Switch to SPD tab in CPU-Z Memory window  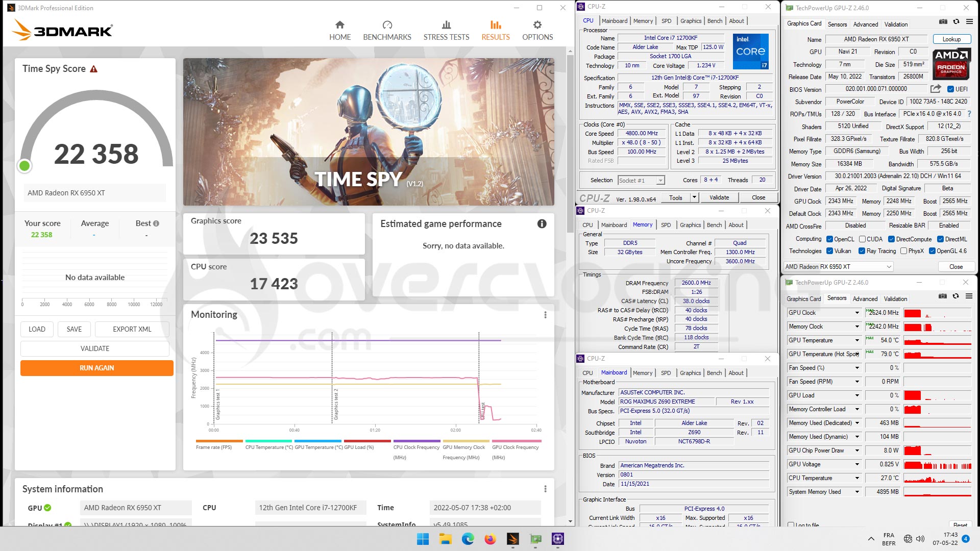pyautogui.click(x=666, y=225)
